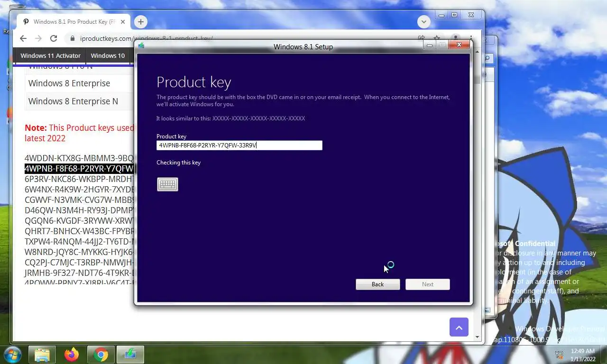
Task: Bookmark this page with the star icon
Action: coord(437,38)
